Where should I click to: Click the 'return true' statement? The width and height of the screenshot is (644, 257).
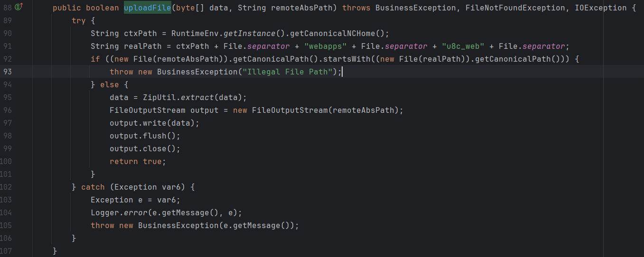138,161
